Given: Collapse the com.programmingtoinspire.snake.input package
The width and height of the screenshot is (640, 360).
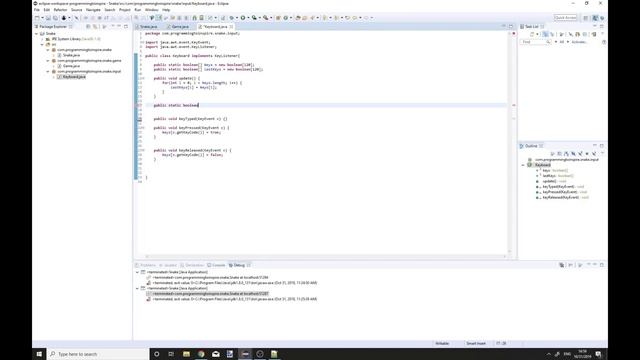Looking at the screenshot, I should click(48, 71).
